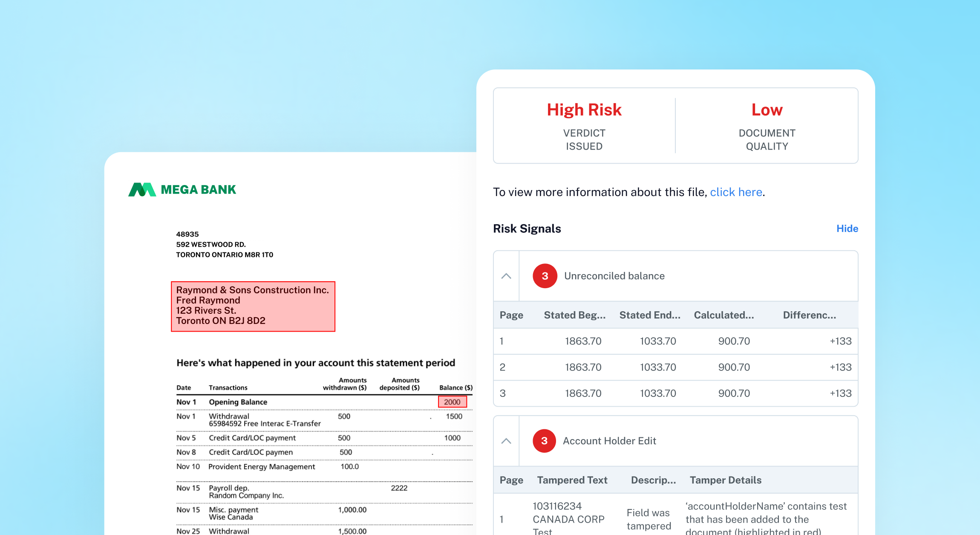Click the highlighted 2000 opening balance
980x535 pixels.
452,402
